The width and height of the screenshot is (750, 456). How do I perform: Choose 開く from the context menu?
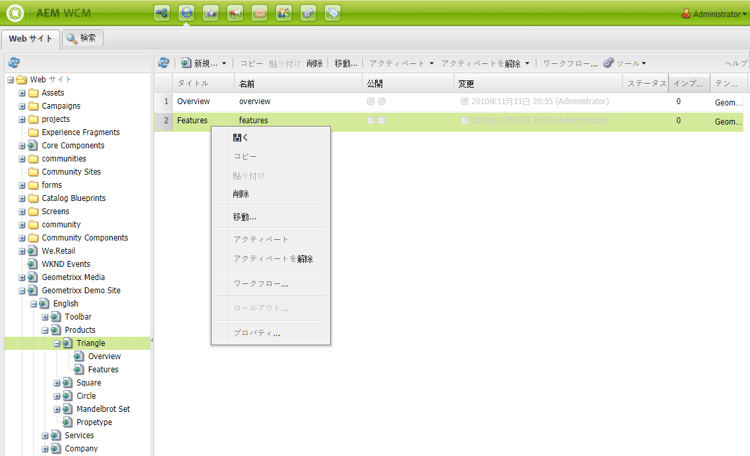coord(271,138)
